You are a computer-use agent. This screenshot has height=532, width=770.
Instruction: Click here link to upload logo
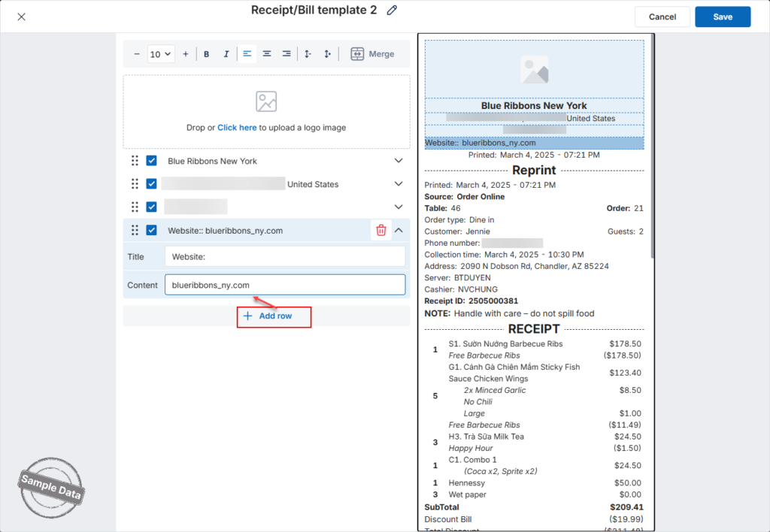237,128
